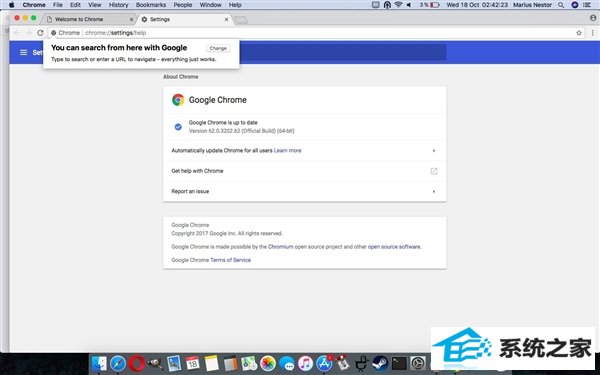This screenshot has height=375, width=600.
Task: Open iTunes from the dock
Action: point(305,364)
